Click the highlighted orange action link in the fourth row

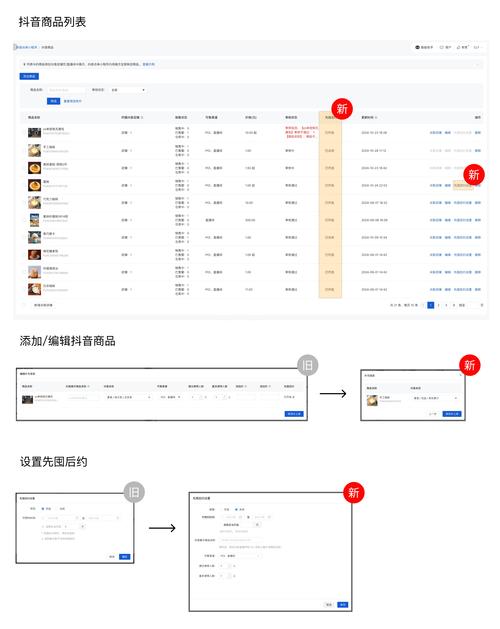tap(463, 185)
